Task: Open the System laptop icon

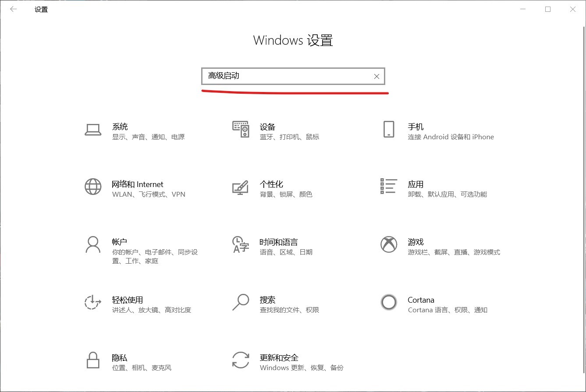Action: click(93, 130)
